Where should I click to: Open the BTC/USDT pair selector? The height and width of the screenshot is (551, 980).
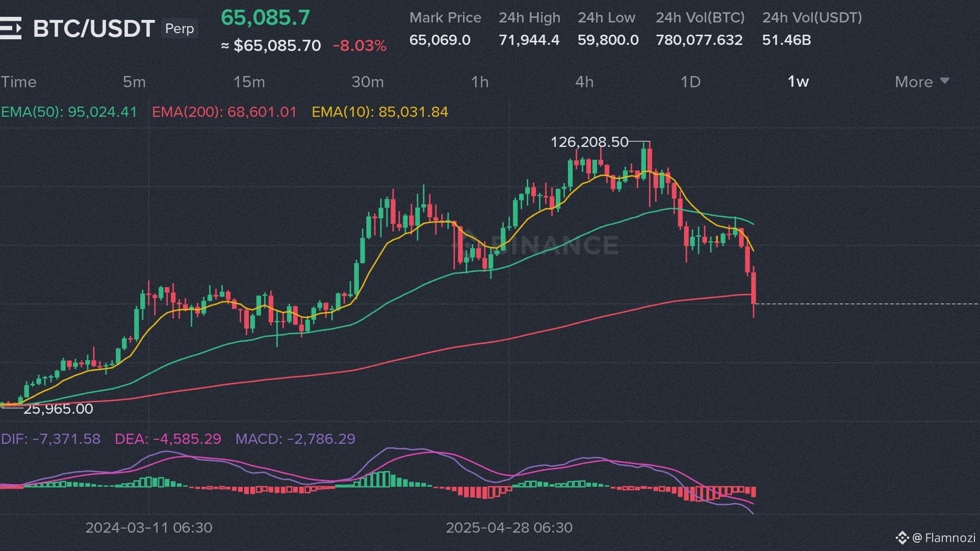pos(94,29)
